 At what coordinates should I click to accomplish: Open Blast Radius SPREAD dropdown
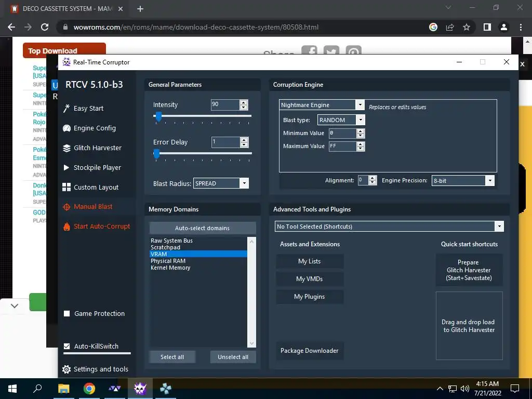click(x=244, y=183)
